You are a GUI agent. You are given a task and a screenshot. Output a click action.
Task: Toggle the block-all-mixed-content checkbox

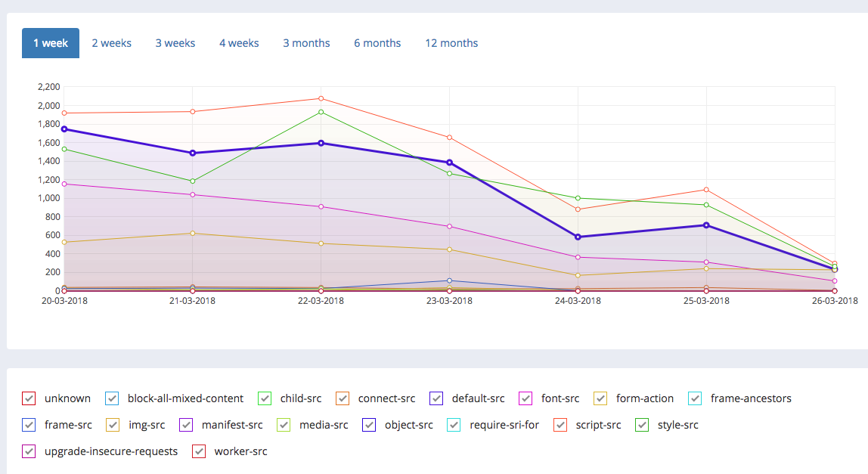[x=113, y=398]
